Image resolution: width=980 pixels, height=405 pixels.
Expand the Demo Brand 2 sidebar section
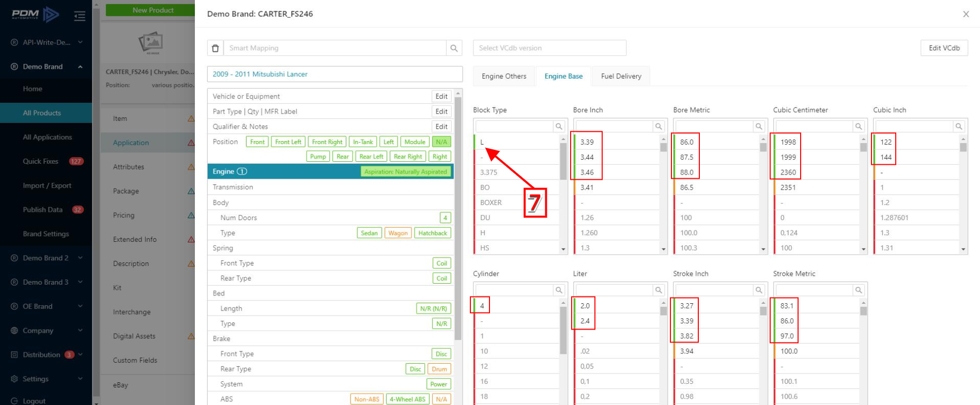coord(80,258)
